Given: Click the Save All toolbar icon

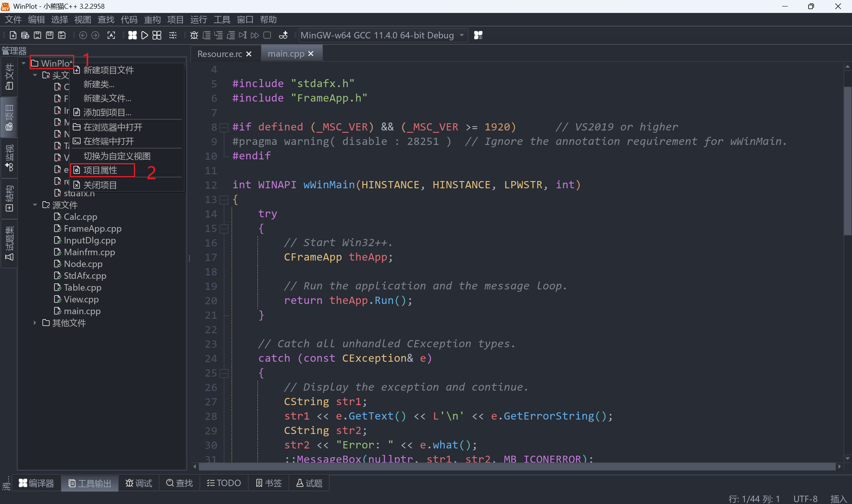Looking at the screenshot, I should [62, 35].
